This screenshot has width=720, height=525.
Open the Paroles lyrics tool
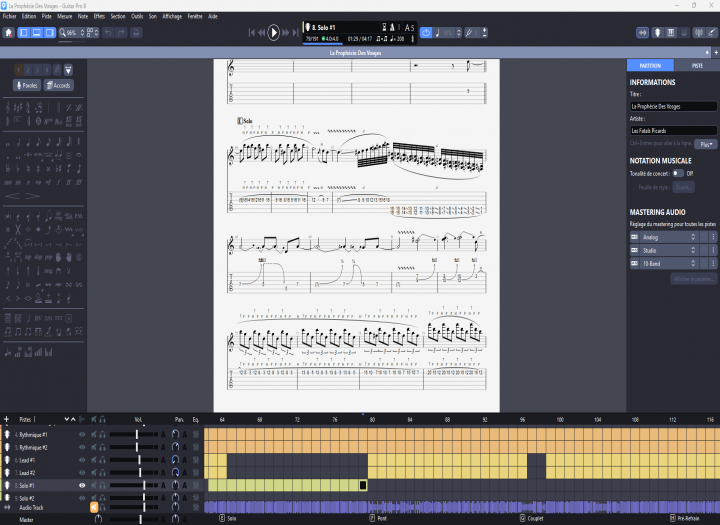[x=27, y=85]
